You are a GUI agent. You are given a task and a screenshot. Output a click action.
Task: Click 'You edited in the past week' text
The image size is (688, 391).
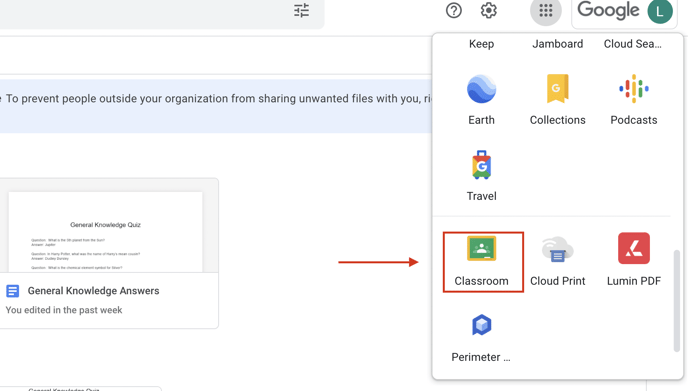(64, 310)
